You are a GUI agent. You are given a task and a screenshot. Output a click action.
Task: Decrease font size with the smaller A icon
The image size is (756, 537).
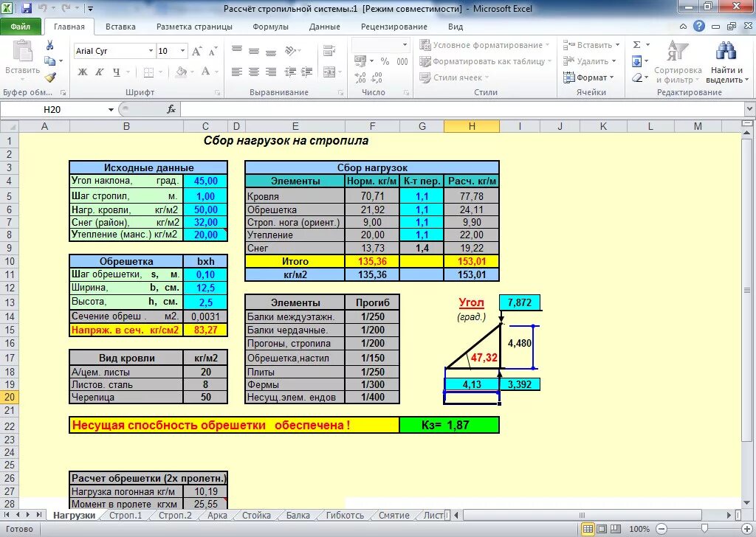[213, 51]
